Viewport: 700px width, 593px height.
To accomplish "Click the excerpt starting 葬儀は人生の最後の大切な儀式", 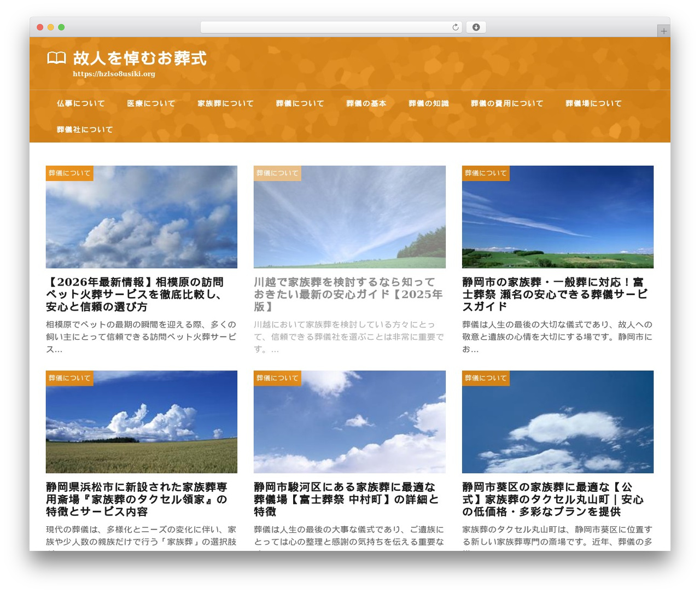I will click(x=558, y=337).
